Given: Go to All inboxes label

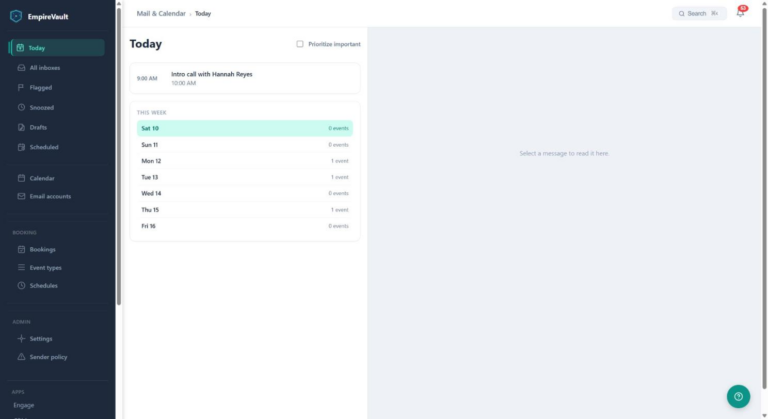Looking at the screenshot, I should pyautogui.click(x=45, y=68).
